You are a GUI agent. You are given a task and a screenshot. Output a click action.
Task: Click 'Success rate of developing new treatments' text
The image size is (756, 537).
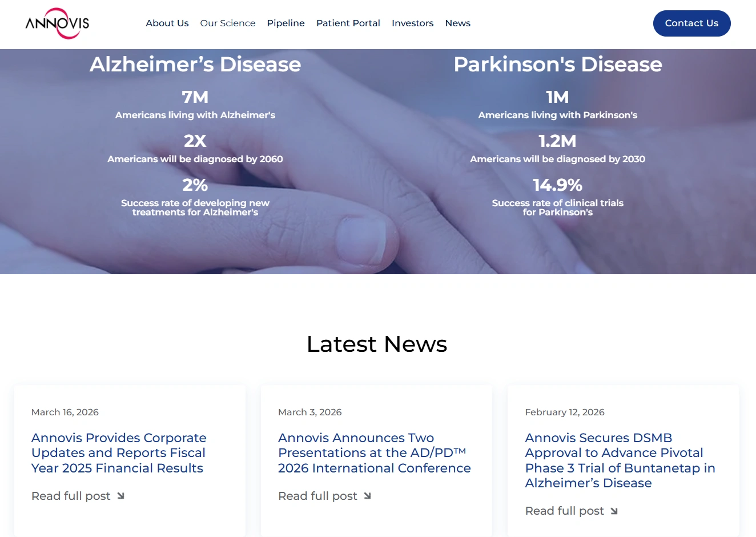pyautogui.click(x=195, y=207)
